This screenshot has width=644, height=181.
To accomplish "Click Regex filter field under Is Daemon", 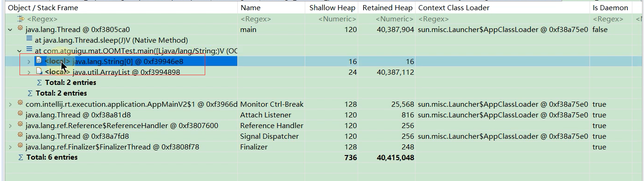I will coord(611,19).
